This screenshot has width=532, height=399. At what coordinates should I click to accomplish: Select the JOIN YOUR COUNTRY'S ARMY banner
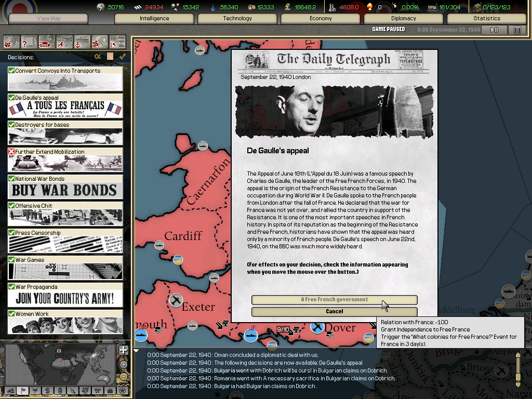[x=65, y=299]
